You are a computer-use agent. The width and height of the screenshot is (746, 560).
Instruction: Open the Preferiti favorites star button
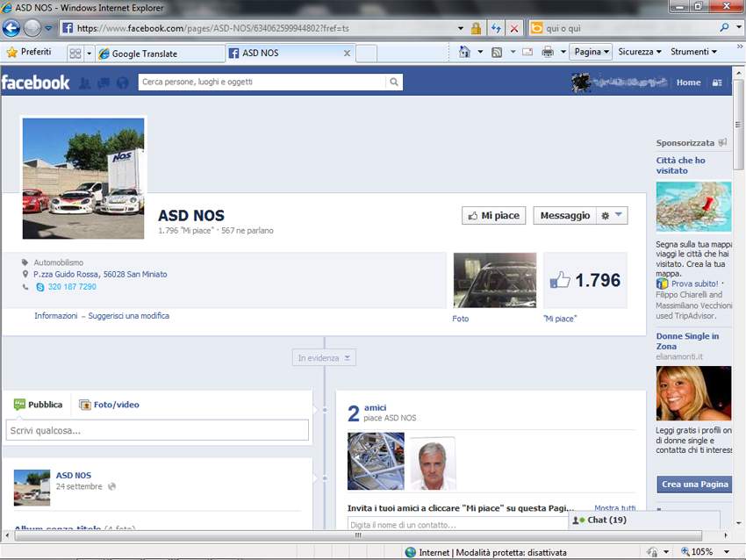(29, 52)
